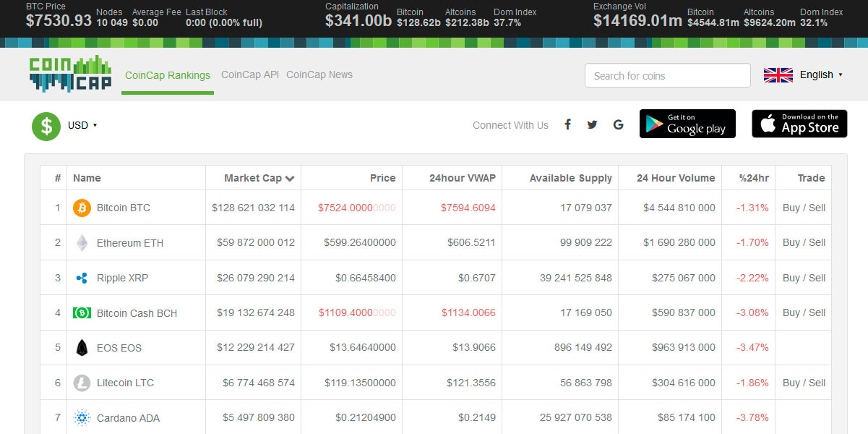Click the Nodes 10 049 stat
Screen dimensions: 868x434
111,17
